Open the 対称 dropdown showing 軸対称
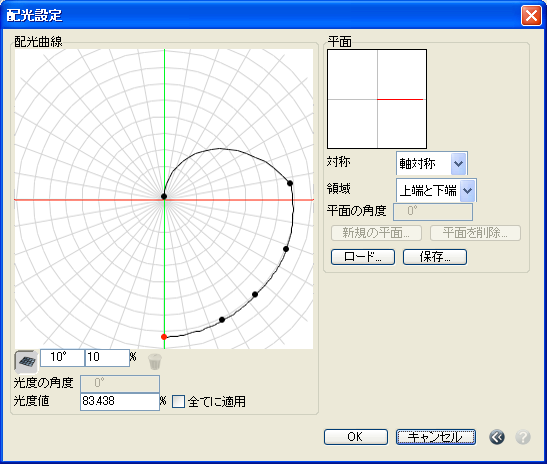 click(432, 163)
